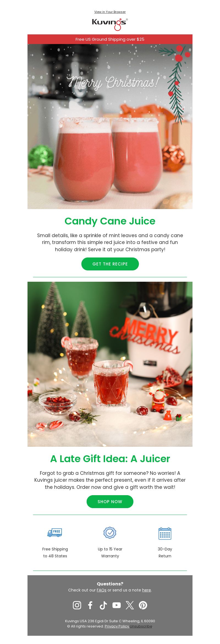Open the Privacy Policy link
The width and height of the screenshot is (220, 644).
click(x=117, y=626)
